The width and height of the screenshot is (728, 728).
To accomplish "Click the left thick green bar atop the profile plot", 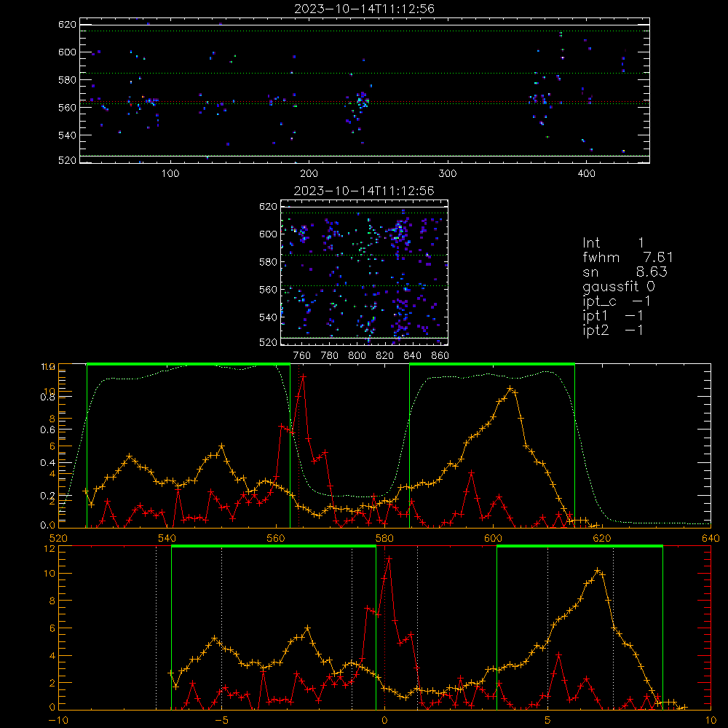I will (x=189, y=365).
